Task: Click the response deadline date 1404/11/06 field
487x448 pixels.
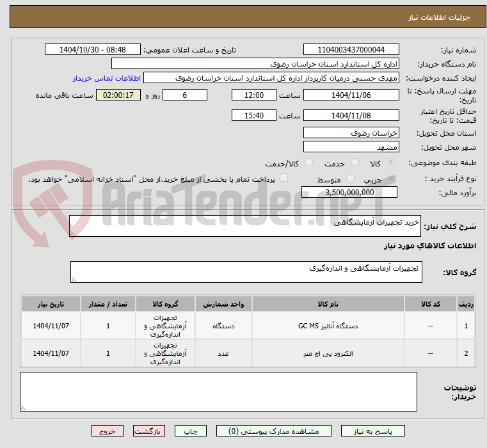Action: click(x=351, y=95)
